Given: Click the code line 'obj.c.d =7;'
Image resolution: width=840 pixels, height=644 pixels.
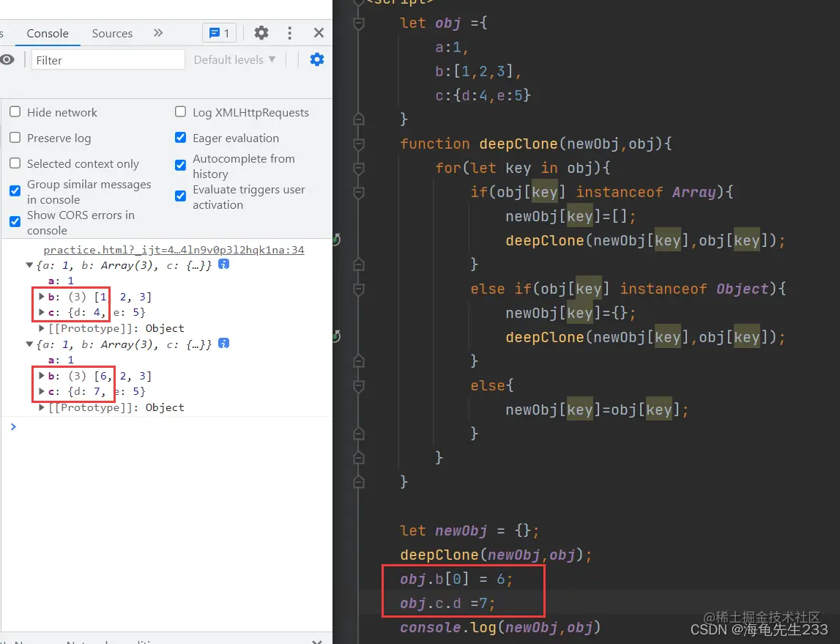Looking at the screenshot, I should (448, 603).
